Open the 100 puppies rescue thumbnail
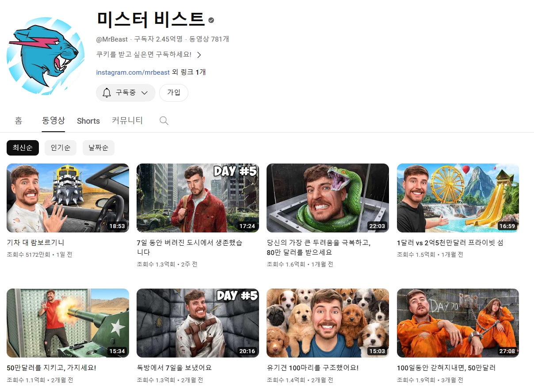 tap(328, 323)
